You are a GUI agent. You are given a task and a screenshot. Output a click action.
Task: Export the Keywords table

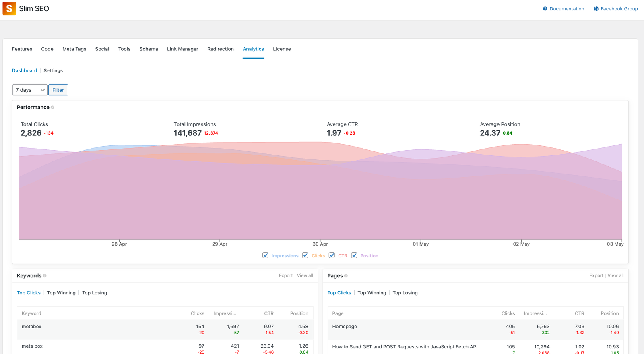coord(286,276)
